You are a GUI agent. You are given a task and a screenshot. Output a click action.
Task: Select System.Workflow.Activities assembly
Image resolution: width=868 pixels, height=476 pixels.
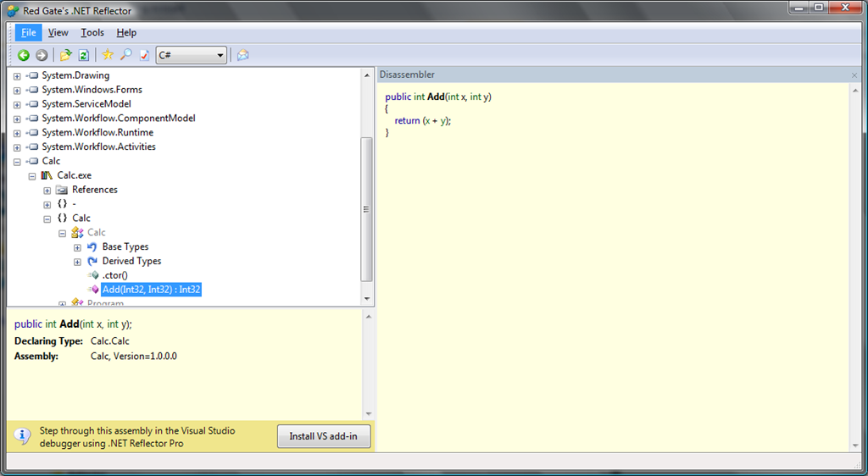(98, 147)
